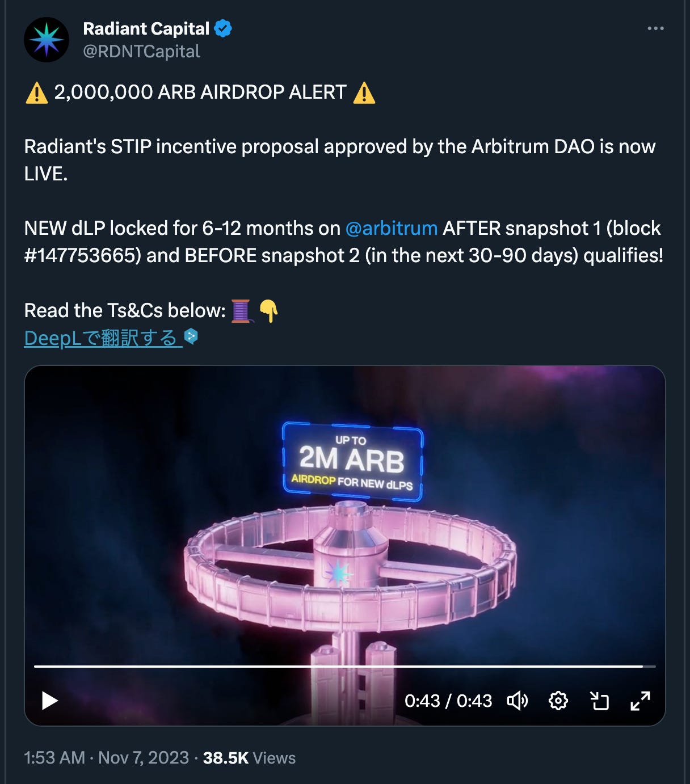Open video settings gear icon
Image resolution: width=690 pixels, height=784 pixels.
558,701
